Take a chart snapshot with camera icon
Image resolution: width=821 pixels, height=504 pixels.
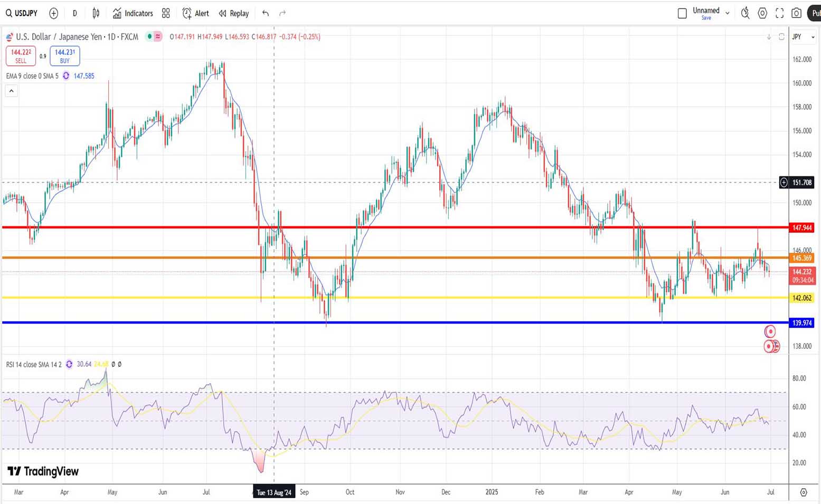click(796, 13)
